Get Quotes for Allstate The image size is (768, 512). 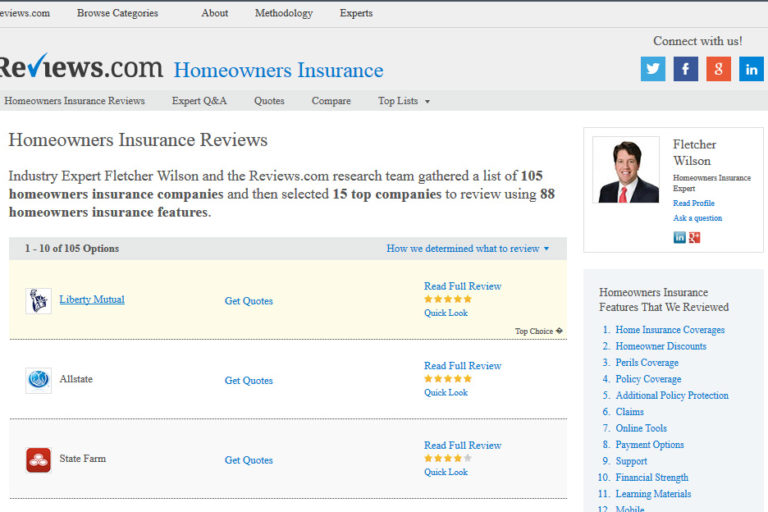(x=249, y=380)
